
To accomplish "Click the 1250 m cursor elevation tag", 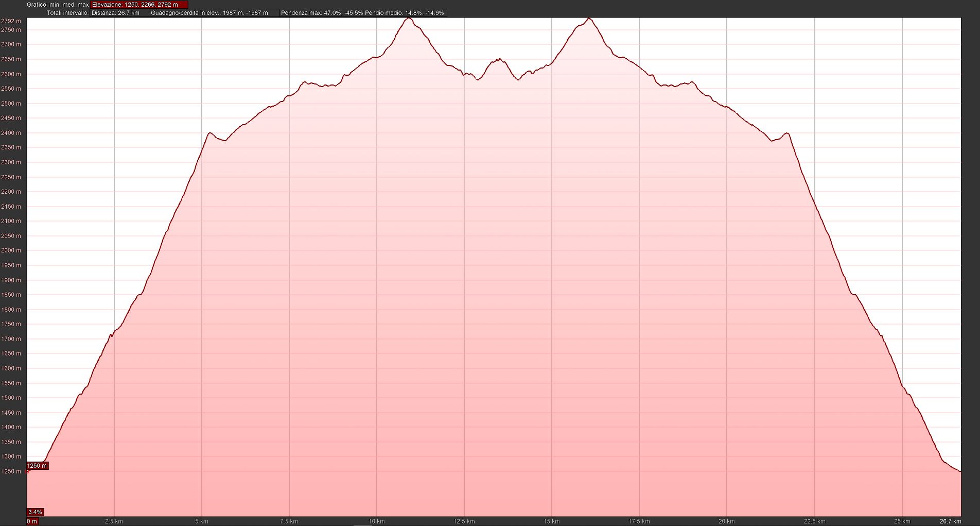I will [x=37, y=466].
